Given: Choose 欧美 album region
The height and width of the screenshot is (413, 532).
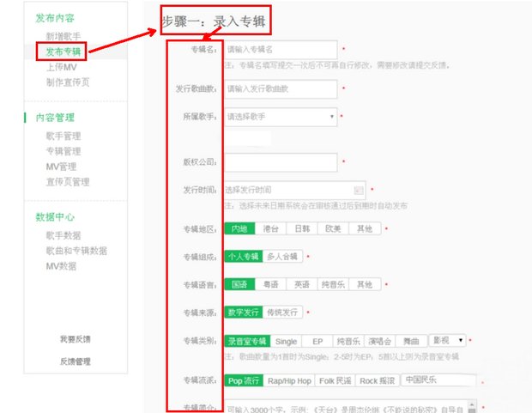Looking at the screenshot, I should [x=333, y=228].
